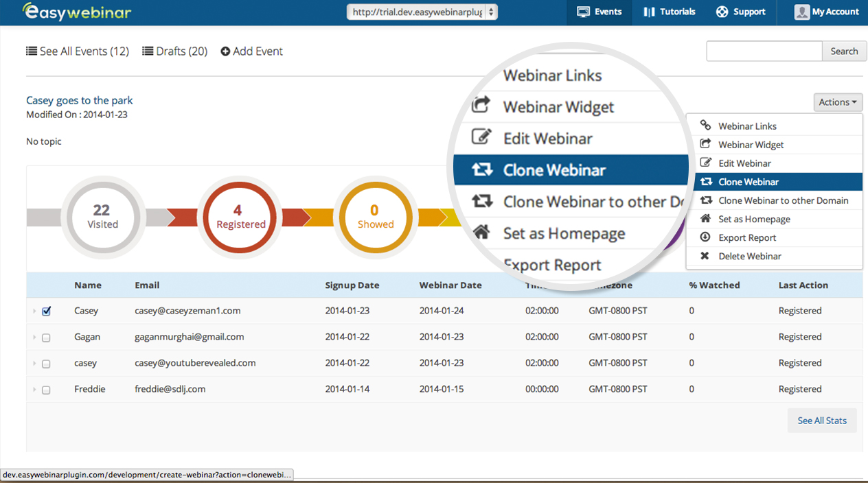Click the Last Action column header
Image resolution: width=868 pixels, height=483 pixels.
(803, 285)
